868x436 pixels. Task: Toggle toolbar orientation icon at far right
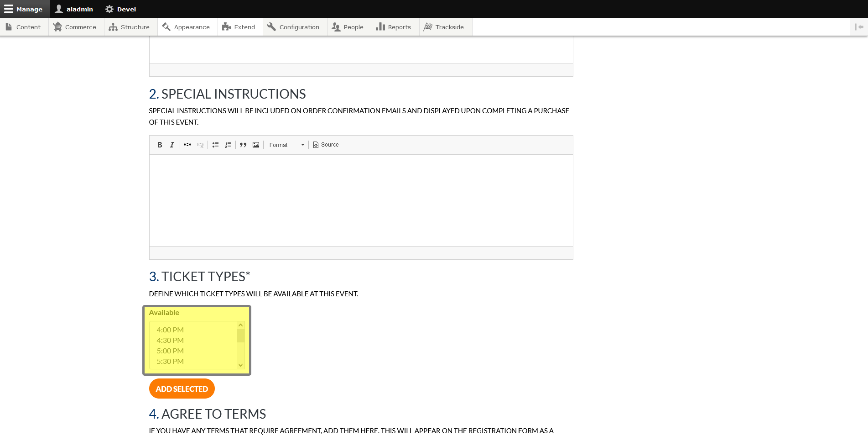[x=859, y=27]
